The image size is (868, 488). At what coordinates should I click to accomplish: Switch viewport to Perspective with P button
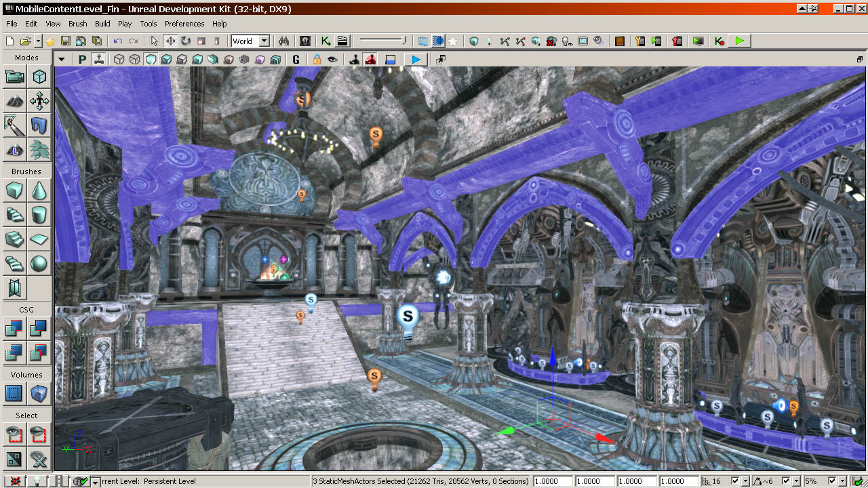[x=83, y=60]
